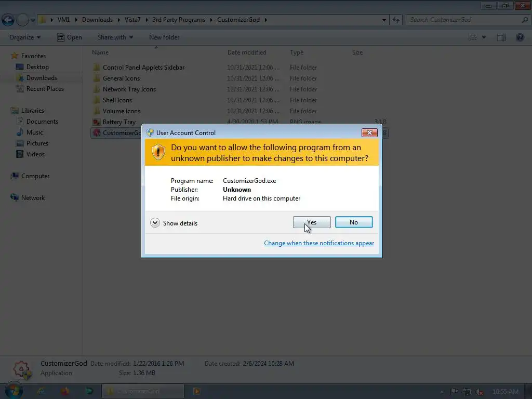Click the VM1 breadcrumb in address bar
The image size is (532, 399).
pyautogui.click(x=63, y=20)
